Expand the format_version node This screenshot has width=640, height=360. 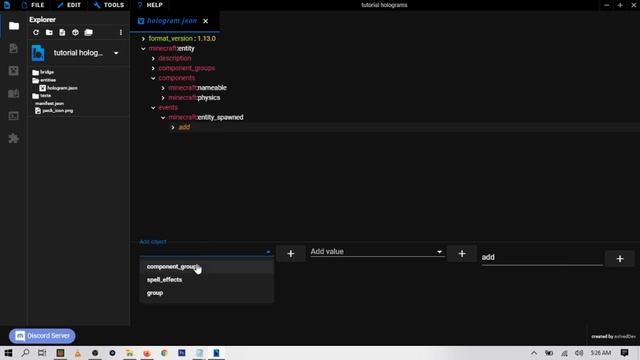click(x=143, y=39)
